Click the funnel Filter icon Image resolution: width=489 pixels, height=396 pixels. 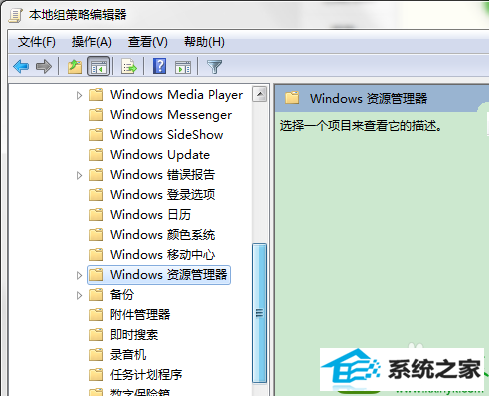coord(214,66)
